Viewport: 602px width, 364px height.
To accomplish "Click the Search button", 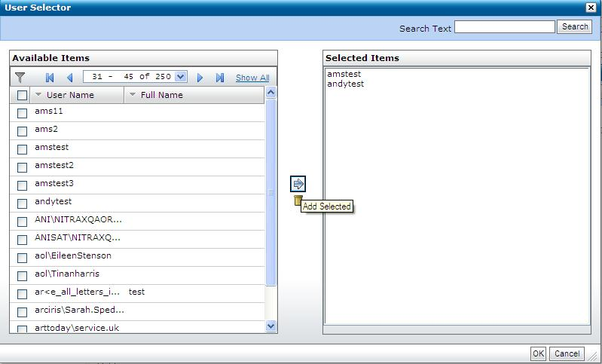I will (575, 26).
